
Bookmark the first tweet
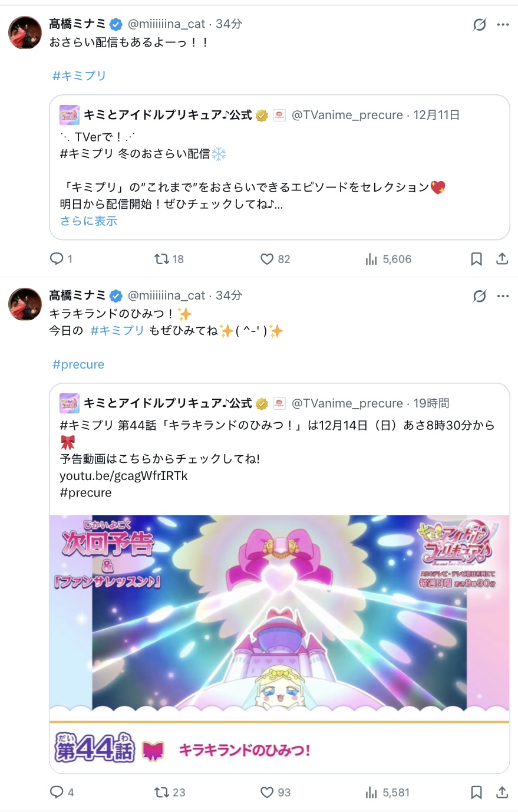click(476, 259)
